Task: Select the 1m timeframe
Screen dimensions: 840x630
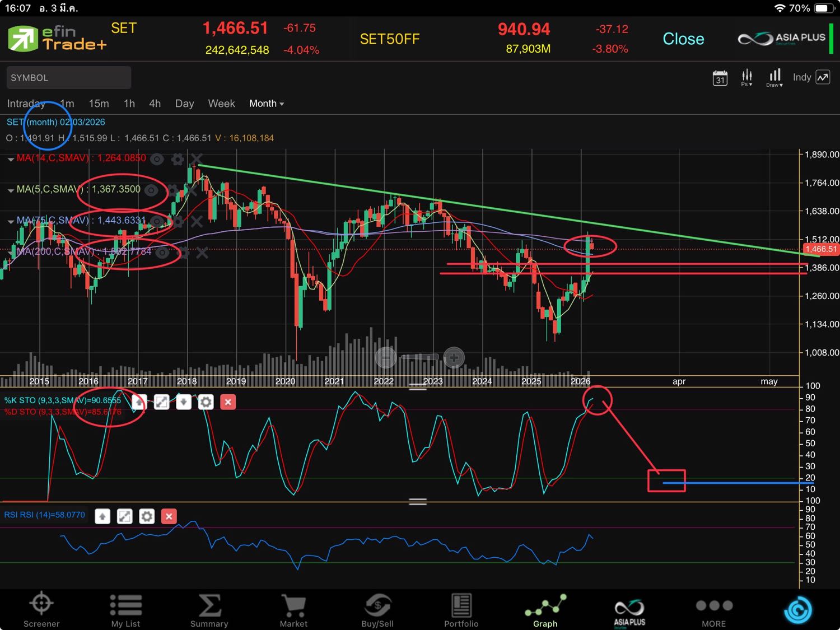Action: (67, 104)
